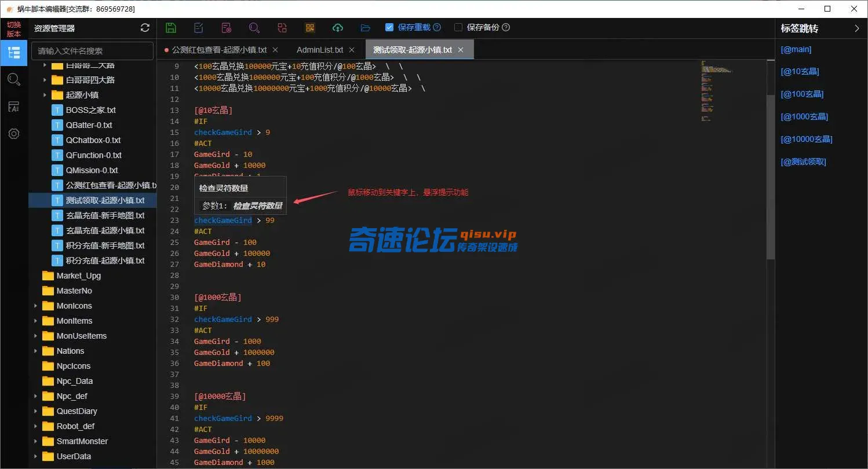The image size is (868, 469).
Task: Close the 测试领取-起源小镇.txt tab
Action: pyautogui.click(x=461, y=50)
